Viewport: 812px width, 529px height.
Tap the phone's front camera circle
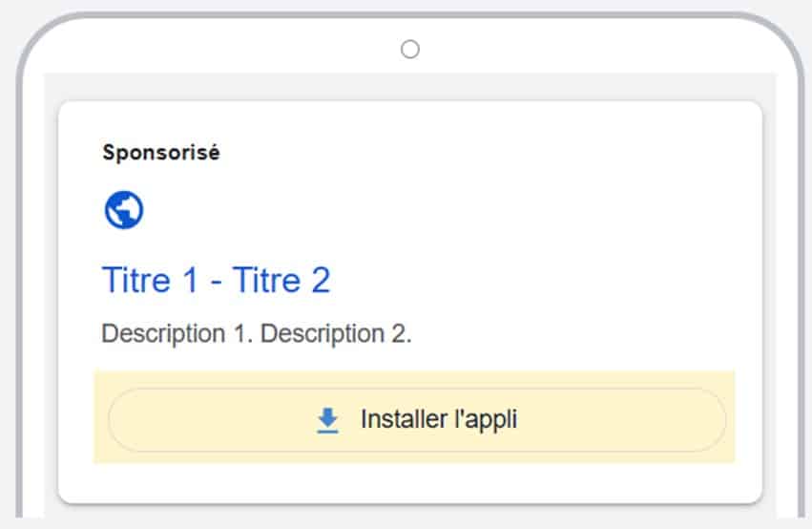pyautogui.click(x=410, y=50)
